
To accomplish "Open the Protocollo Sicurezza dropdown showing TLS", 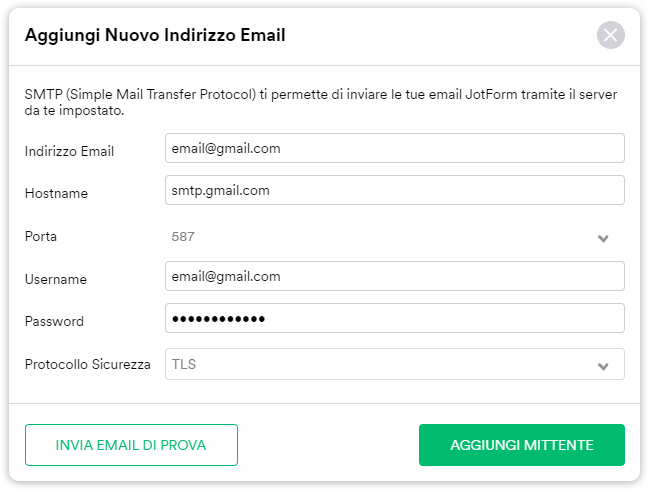I will click(x=394, y=364).
